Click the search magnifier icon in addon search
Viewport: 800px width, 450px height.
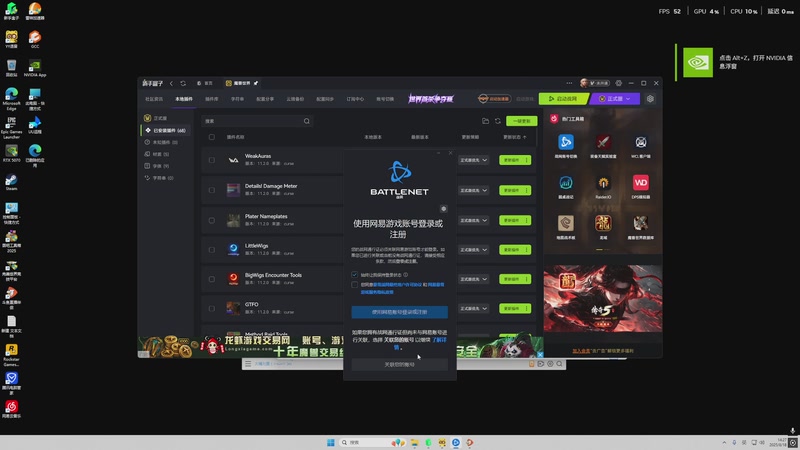[307, 121]
